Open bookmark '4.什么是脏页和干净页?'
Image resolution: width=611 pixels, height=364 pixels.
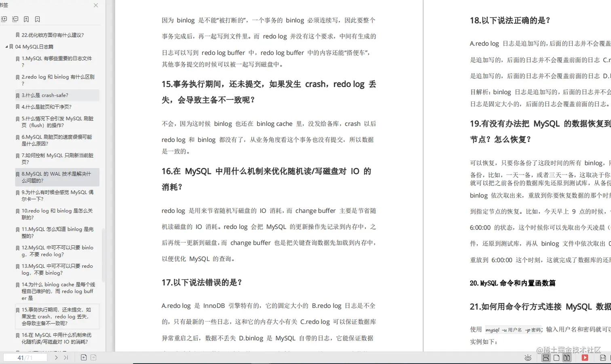tap(46, 107)
